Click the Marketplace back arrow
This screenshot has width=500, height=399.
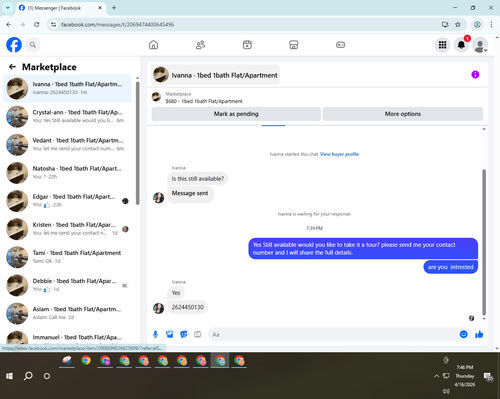point(12,67)
